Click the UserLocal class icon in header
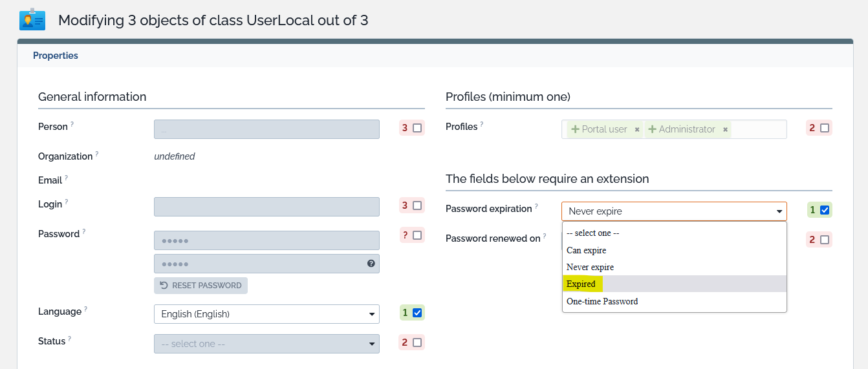 tap(32, 19)
